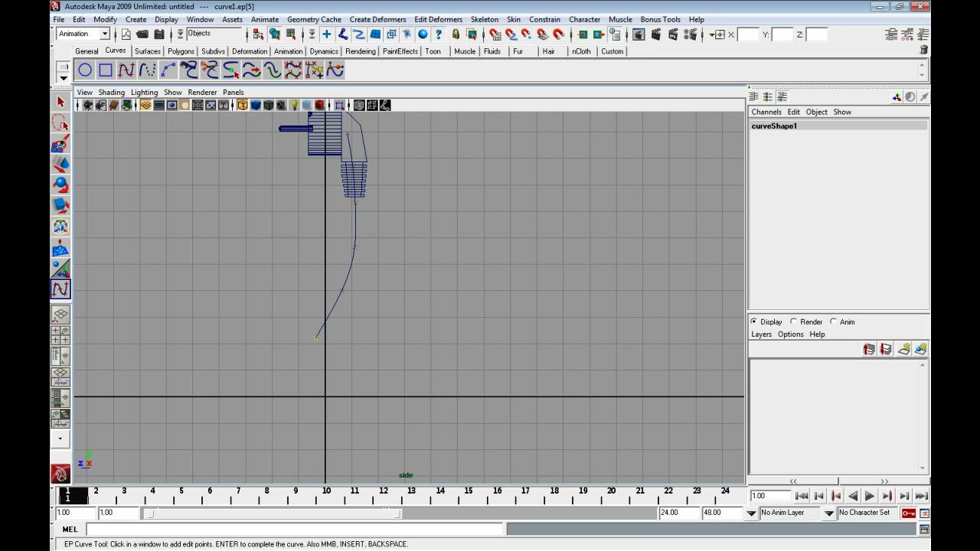Pick the Universal Manipulator in toolbox
This screenshot has width=980, height=551.
(x=60, y=227)
